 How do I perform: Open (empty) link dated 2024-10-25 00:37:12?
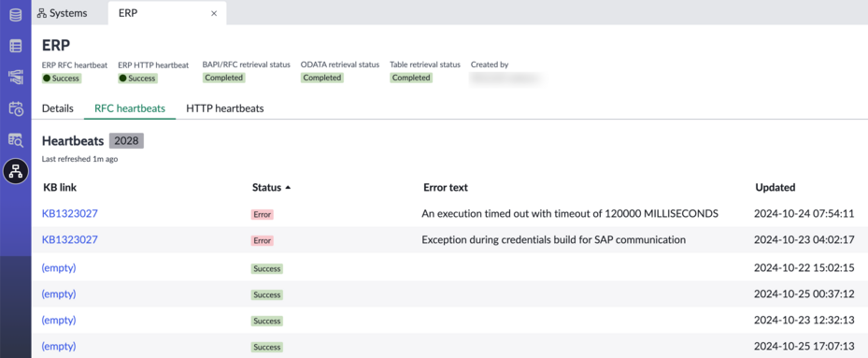point(59,294)
